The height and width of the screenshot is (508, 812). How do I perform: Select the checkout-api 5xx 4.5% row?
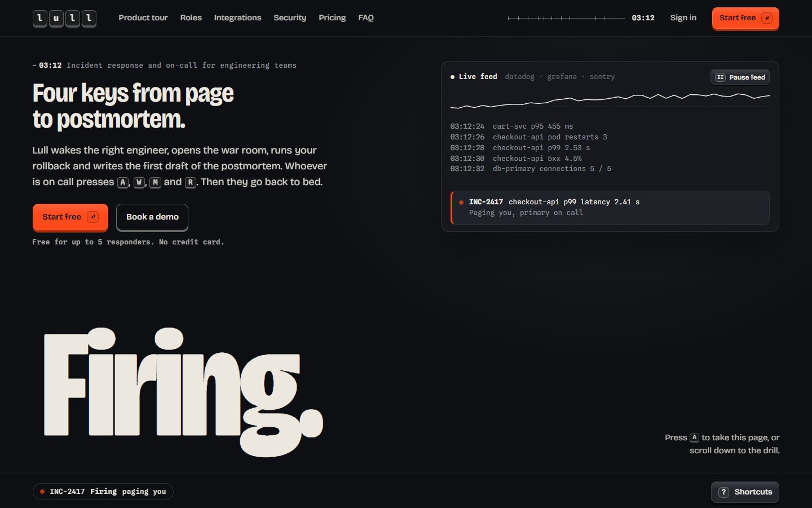610,159
